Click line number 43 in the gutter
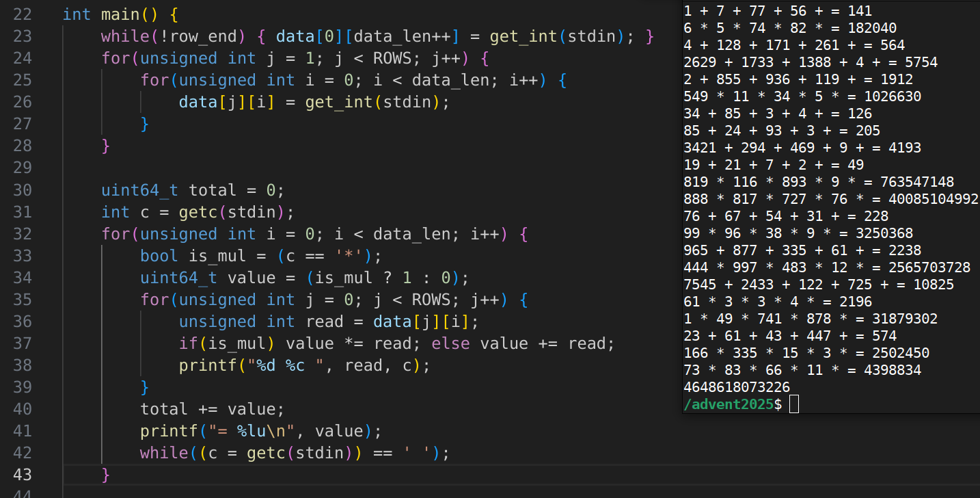Screen dimensions: 980x498 (x=23, y=475)
